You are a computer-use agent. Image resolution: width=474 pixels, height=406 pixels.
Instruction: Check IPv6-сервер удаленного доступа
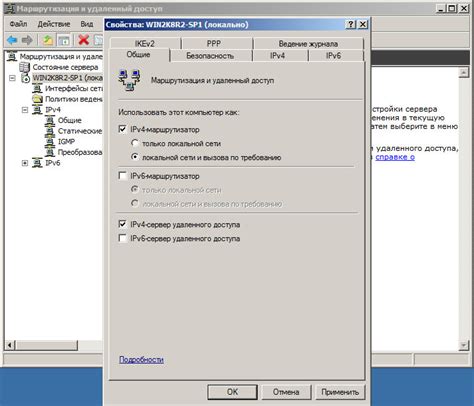coord(122,238)
